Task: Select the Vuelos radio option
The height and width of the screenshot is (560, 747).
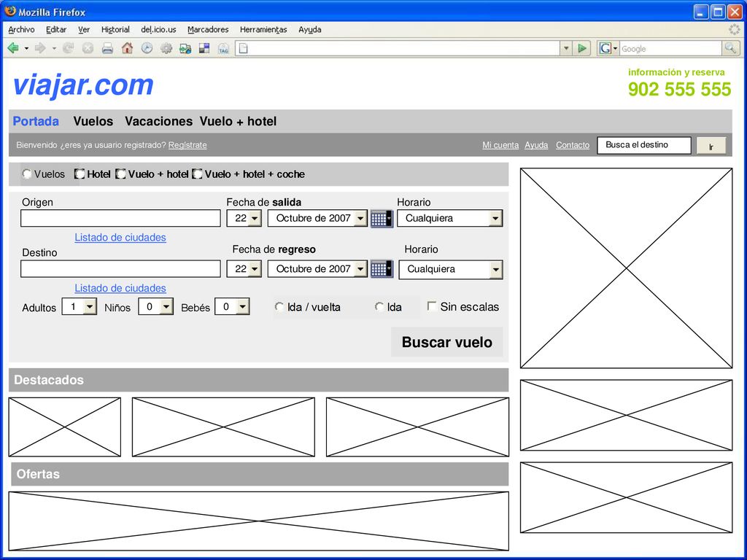Action: point(27,174)
